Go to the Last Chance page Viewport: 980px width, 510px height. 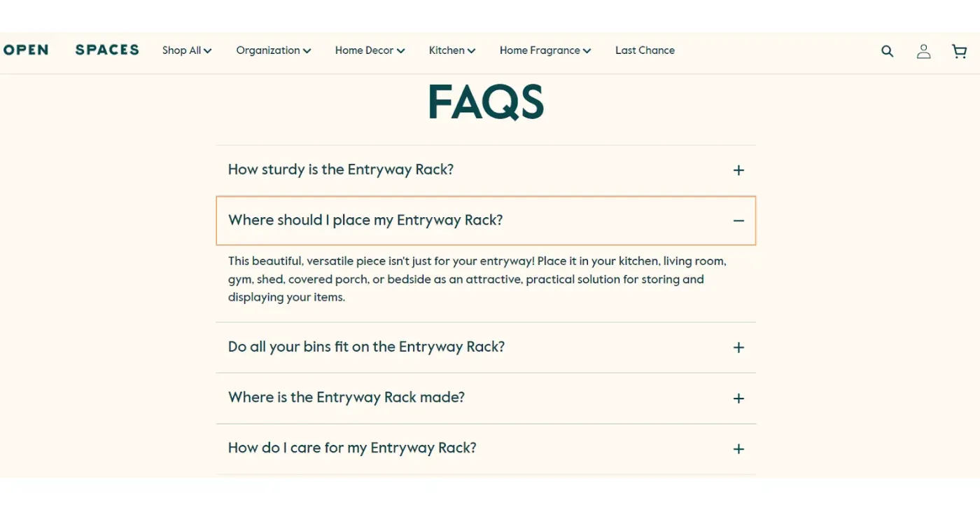645,50
